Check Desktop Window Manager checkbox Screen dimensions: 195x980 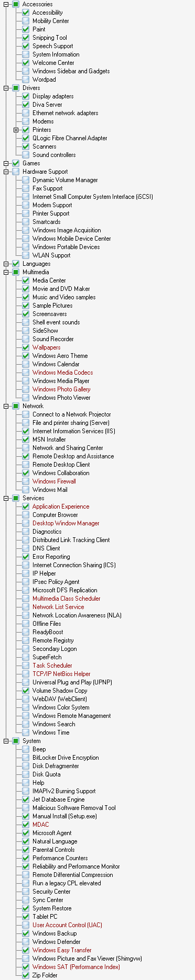(26, 523)
